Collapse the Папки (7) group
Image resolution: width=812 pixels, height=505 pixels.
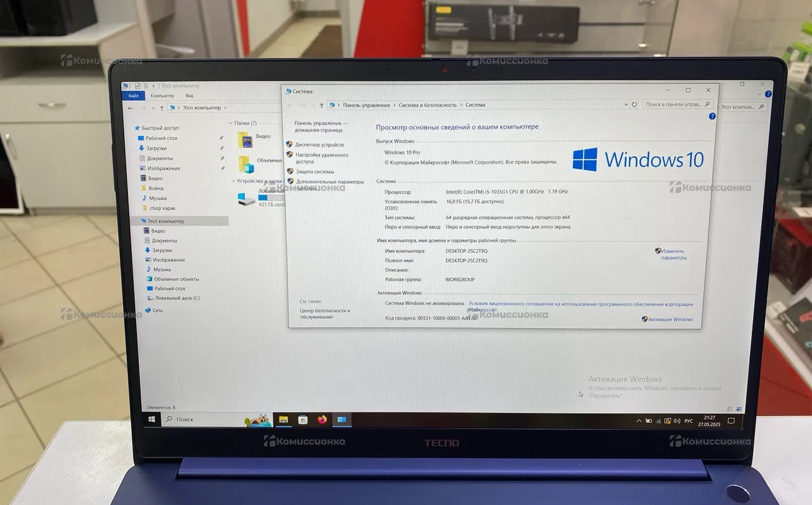(x=230, y=123)
